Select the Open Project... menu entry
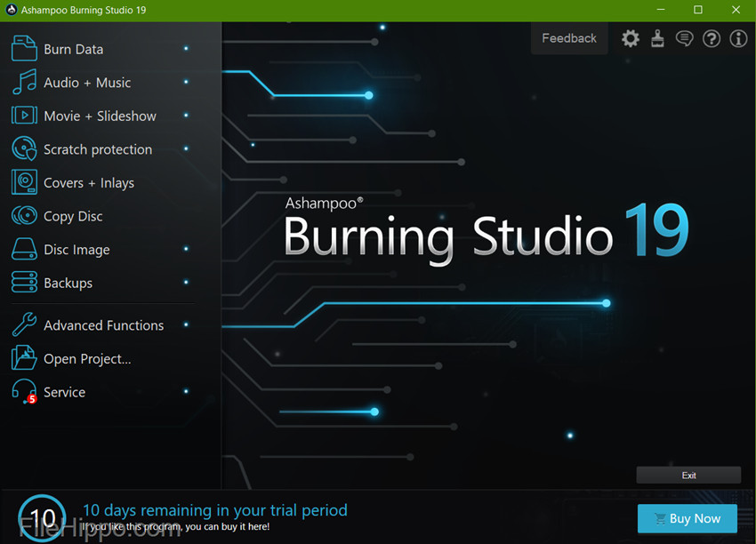 pos(87,359)
